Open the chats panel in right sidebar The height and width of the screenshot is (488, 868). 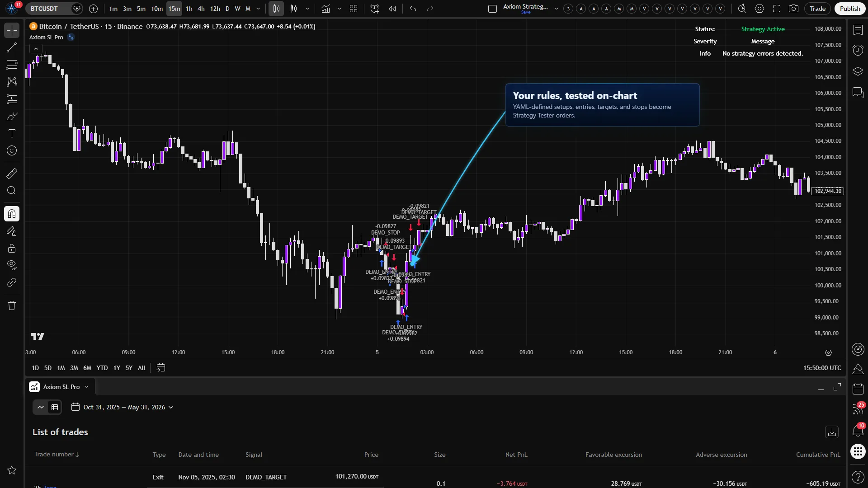(858, 93)
